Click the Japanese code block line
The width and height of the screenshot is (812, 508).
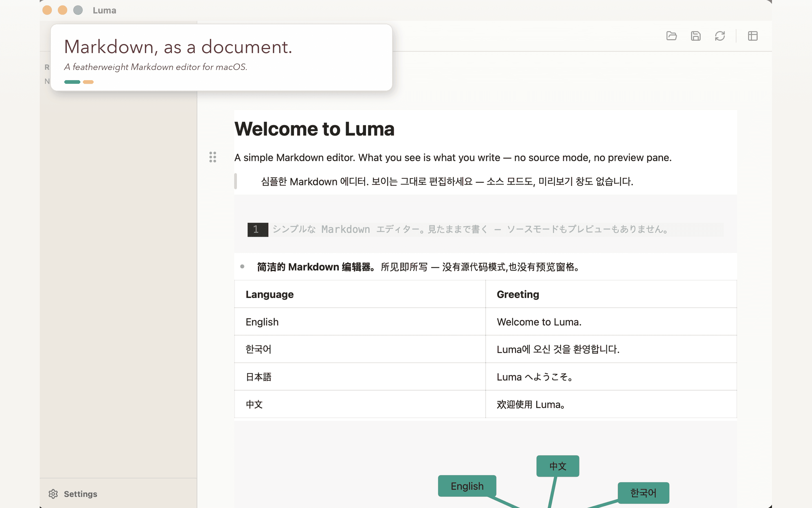click(470, 229)
